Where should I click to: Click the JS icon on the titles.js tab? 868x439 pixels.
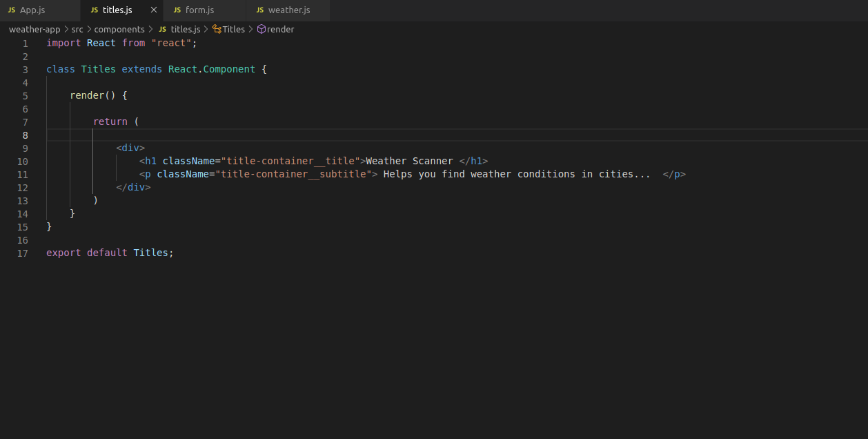point(95,10)
